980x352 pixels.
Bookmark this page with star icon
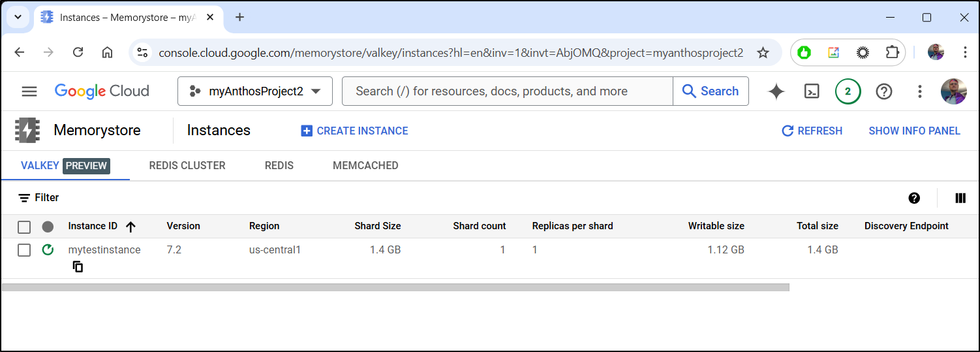click(763, 53)
